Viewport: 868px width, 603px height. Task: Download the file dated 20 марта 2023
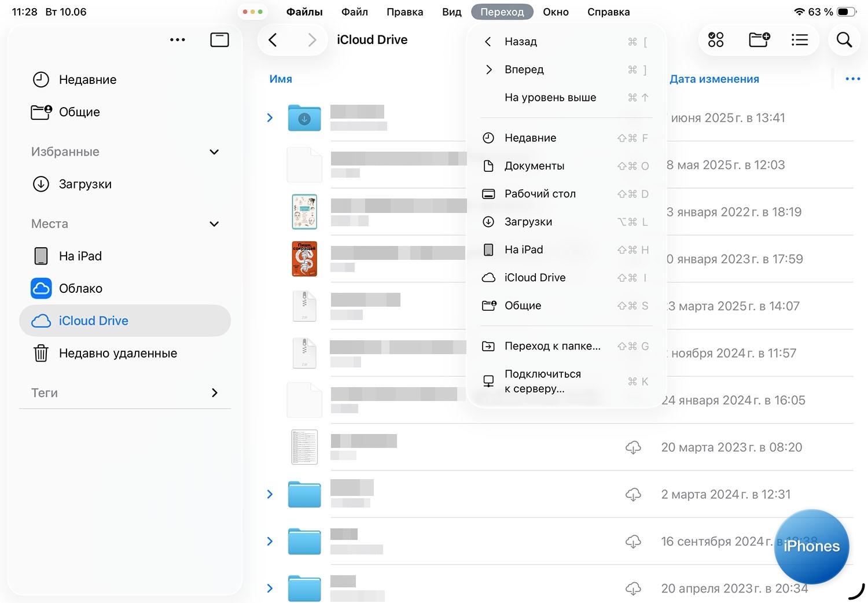pyautogui.click(x=633, y=447)
